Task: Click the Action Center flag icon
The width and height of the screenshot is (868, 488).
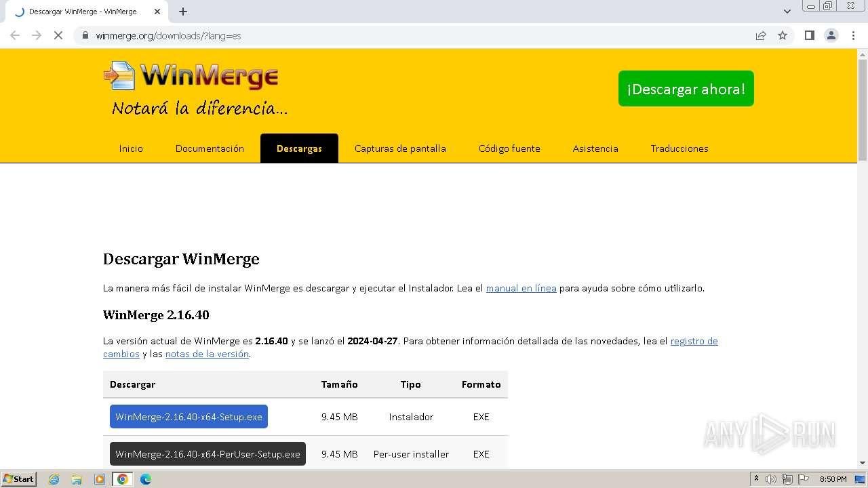Action: [x=804, y=479]
